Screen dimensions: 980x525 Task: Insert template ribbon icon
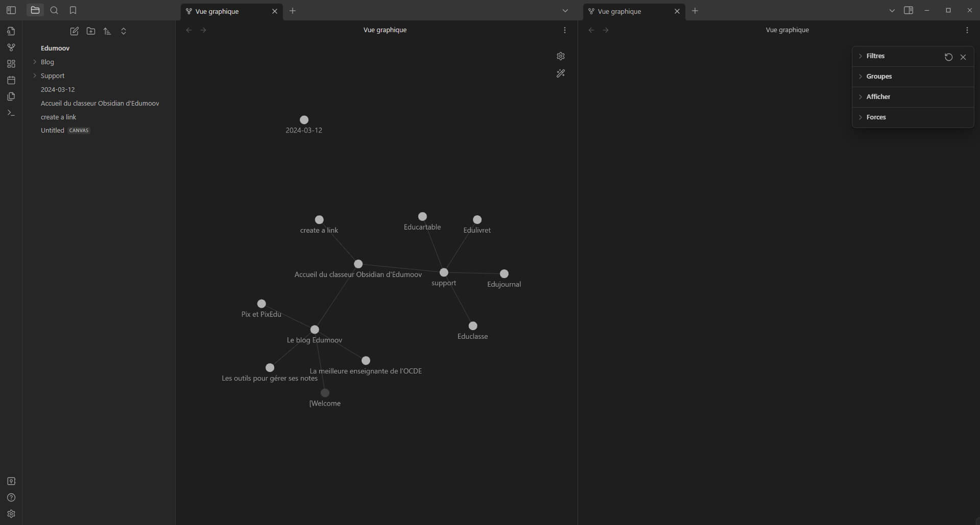coord(11,96)
